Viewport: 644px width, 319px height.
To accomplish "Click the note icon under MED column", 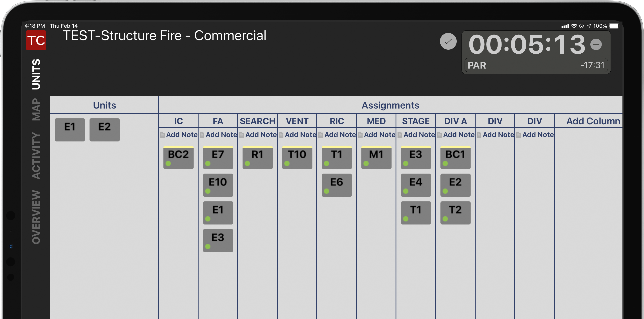I will (x=360, y=135).
